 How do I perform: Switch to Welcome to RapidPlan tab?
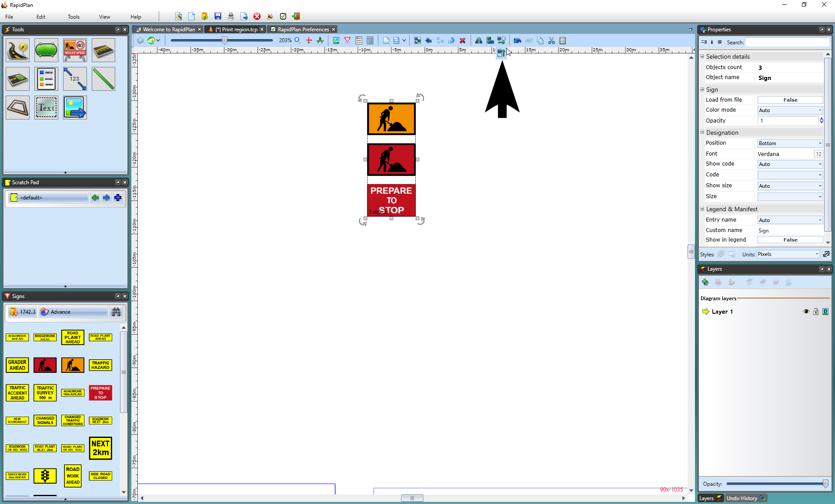pyautogui.click(x=169, y=30)
